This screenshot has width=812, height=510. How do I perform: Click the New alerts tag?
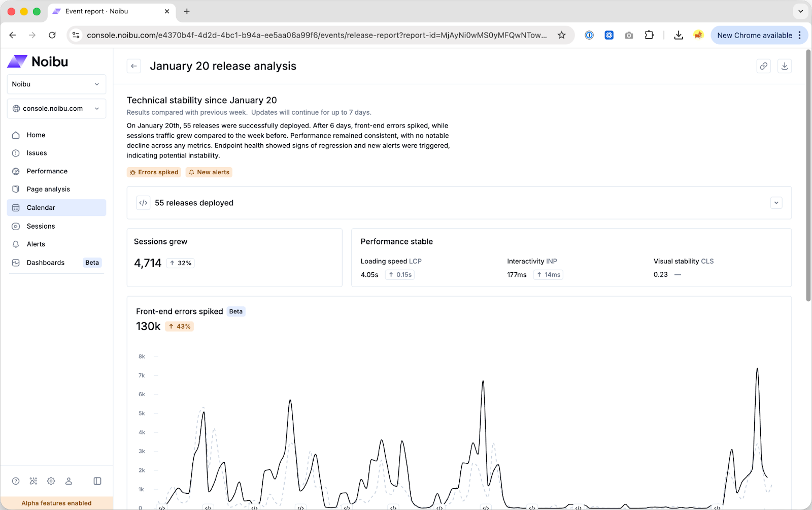209,172
